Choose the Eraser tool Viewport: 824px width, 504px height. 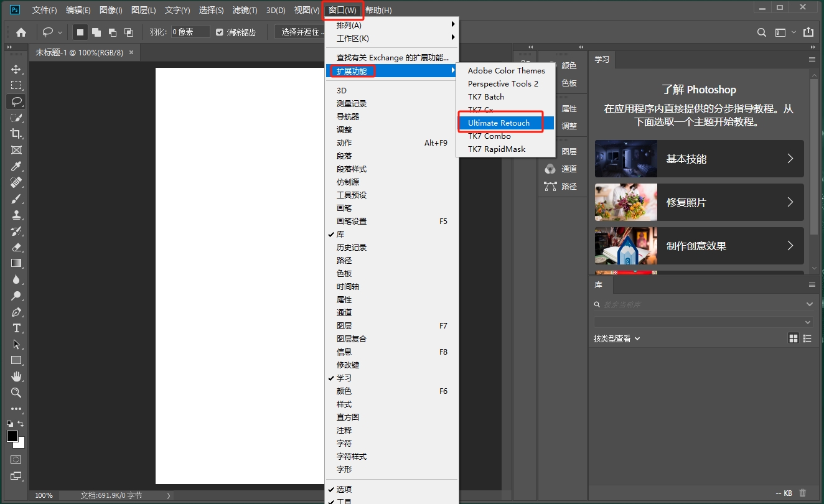(16, 247)
